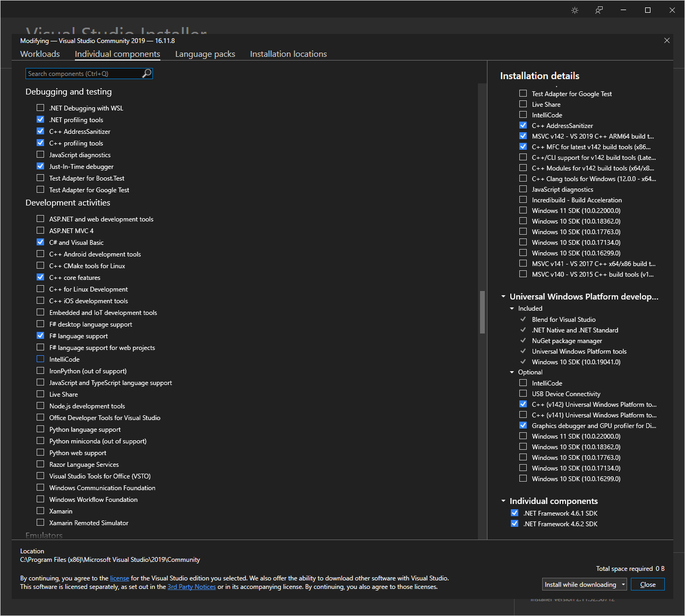This screenshot has height=616, width=685.
Task: Check C++ Clang tools for Windows
Action: pyautogui.click(x=523, y=178)
